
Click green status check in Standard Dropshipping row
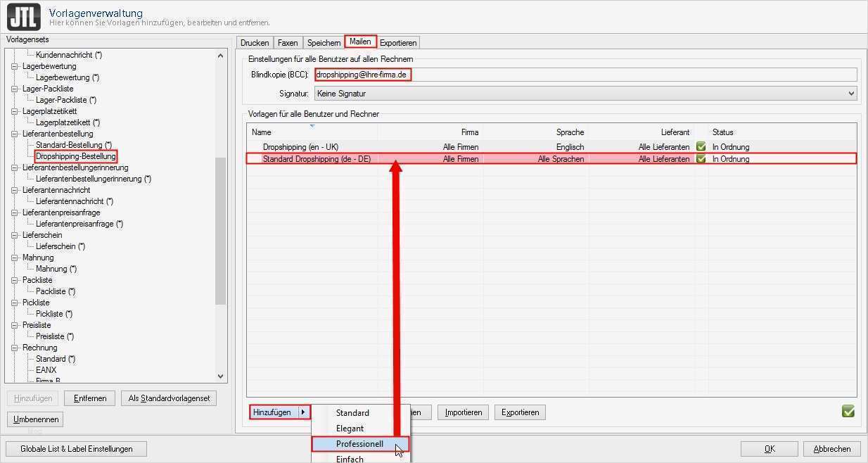[701, 159]
